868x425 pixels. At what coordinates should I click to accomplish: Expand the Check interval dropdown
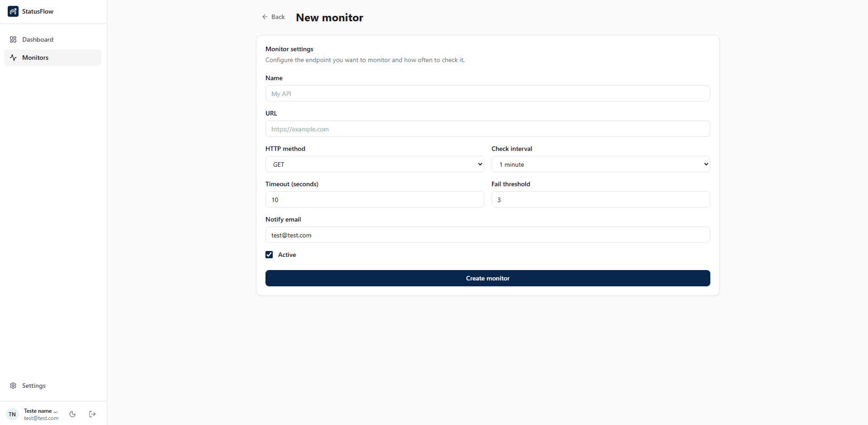tap(601, 164)
